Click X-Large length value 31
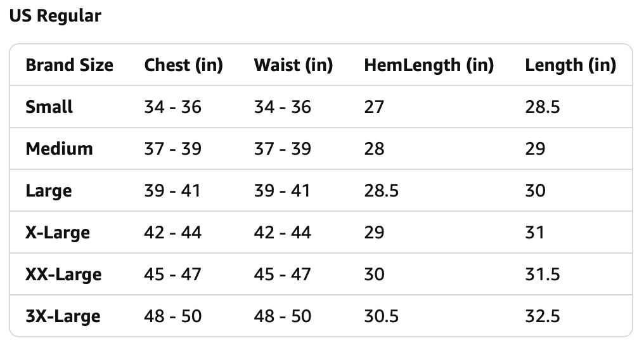 (534, 233)
